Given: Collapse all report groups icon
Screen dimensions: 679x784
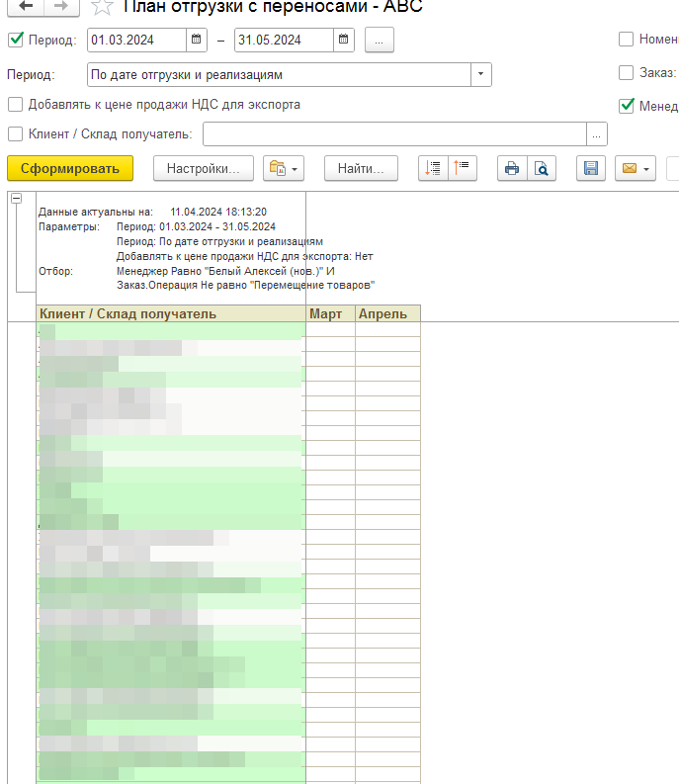Looking at the screenshot, I should (x=463, y=169).
